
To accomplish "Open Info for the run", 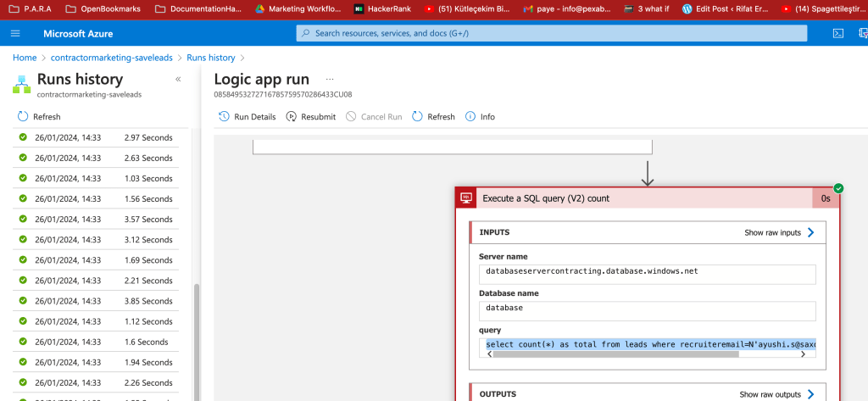I will [480, 117].
